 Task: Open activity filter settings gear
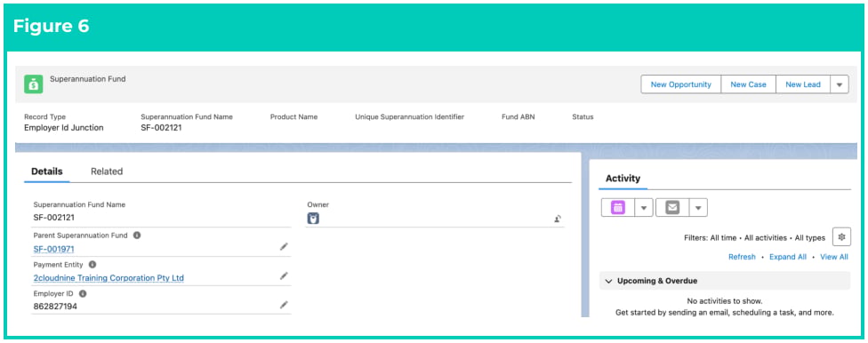(x=841, y=236)
